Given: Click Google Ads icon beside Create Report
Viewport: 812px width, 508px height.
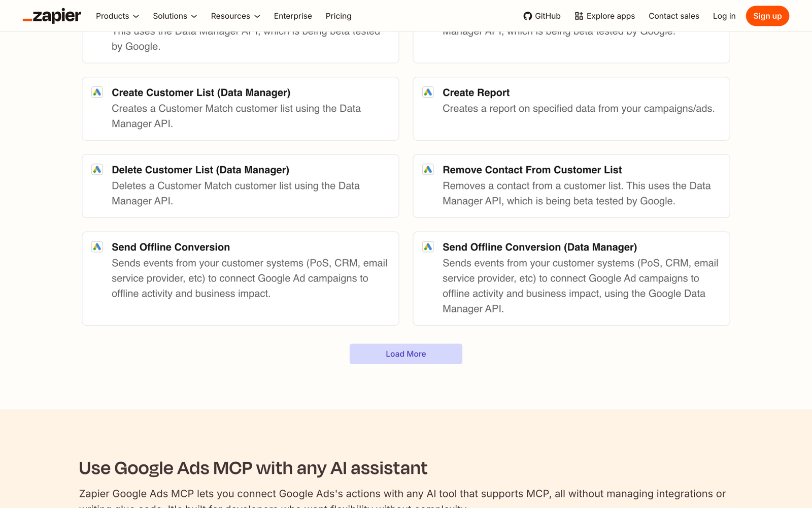Looking at the screenshot, I should pos(428,92).
